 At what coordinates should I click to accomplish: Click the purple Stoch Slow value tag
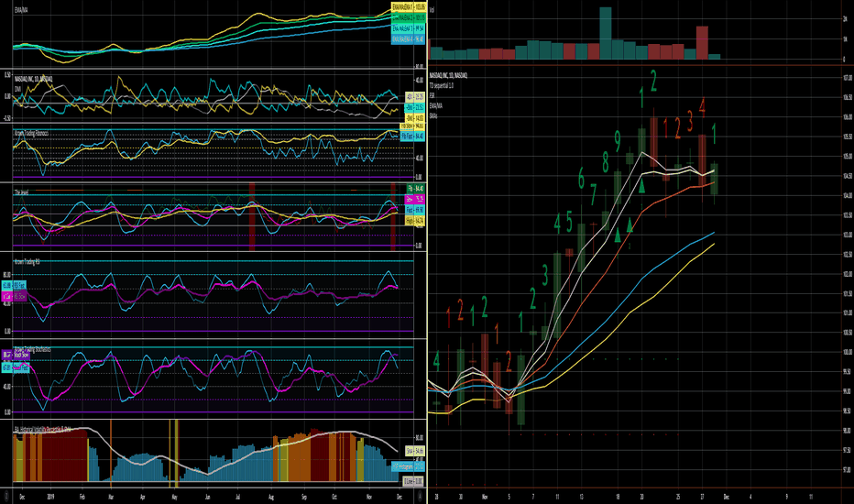(x=16, y=356)
